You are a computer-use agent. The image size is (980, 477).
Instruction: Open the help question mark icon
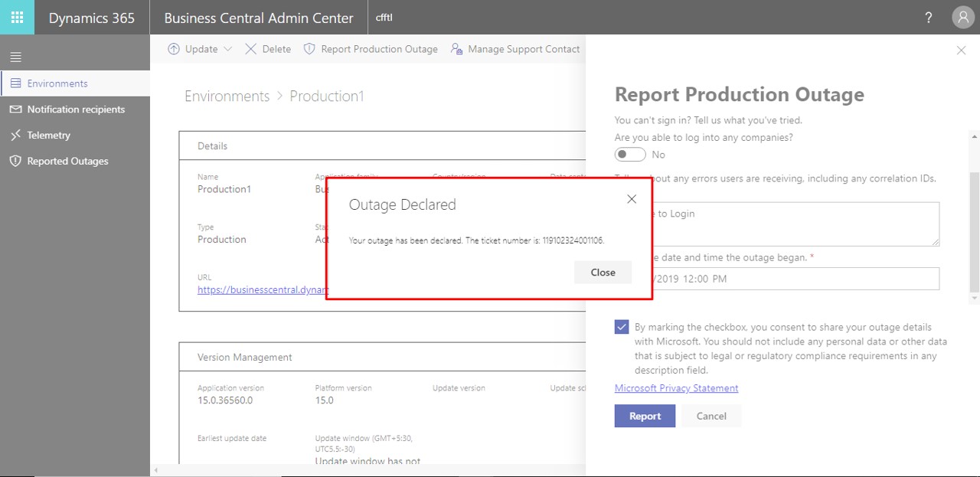929,18
